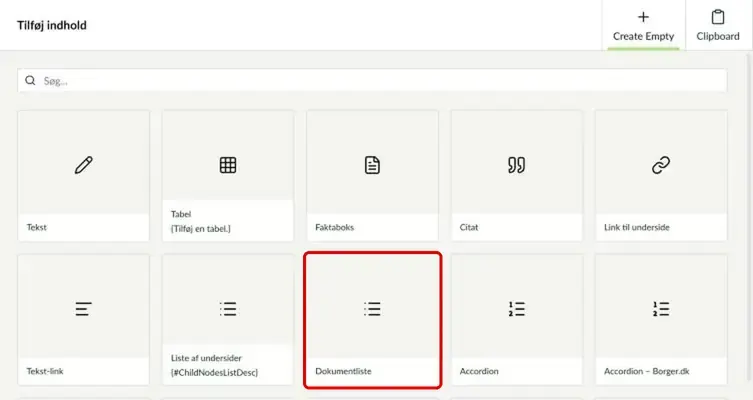Click the '{Tilføj en tabel.}' description

201,229
